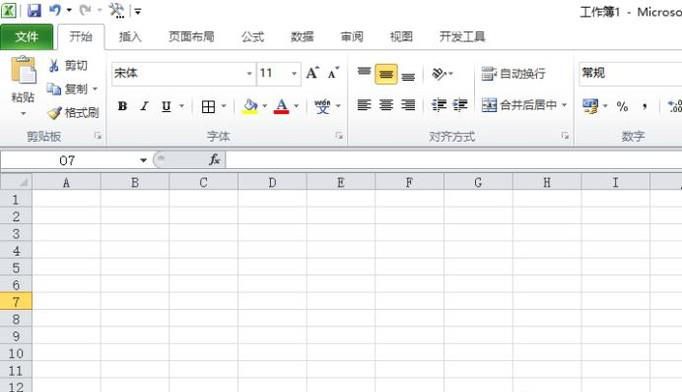This screenshot has height=392, width=682.
Task: Toggle italic formatting
Action: 144,106
